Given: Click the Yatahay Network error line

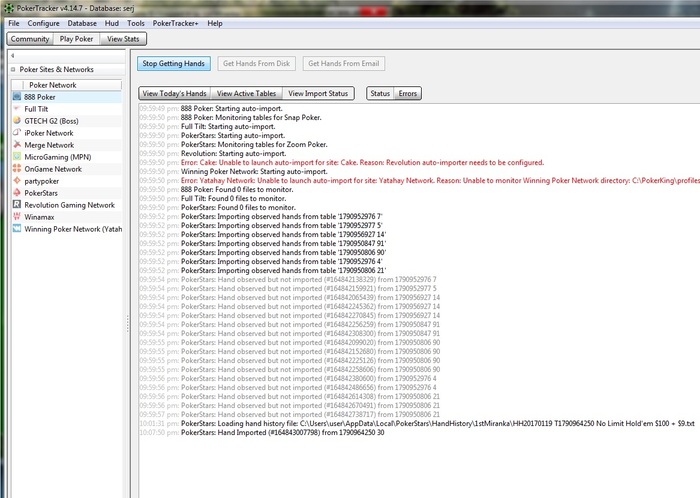Looking at the screenshot, I should tap(420, 180).
